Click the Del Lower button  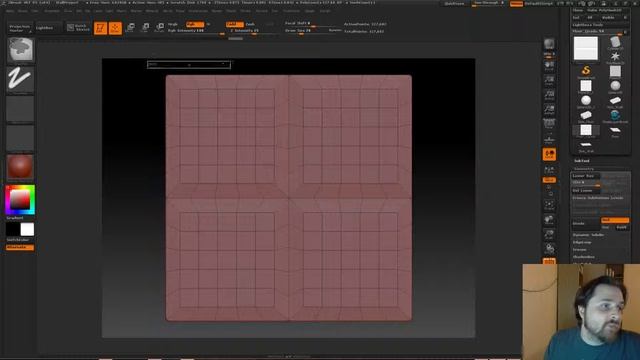tap(585, 191)
